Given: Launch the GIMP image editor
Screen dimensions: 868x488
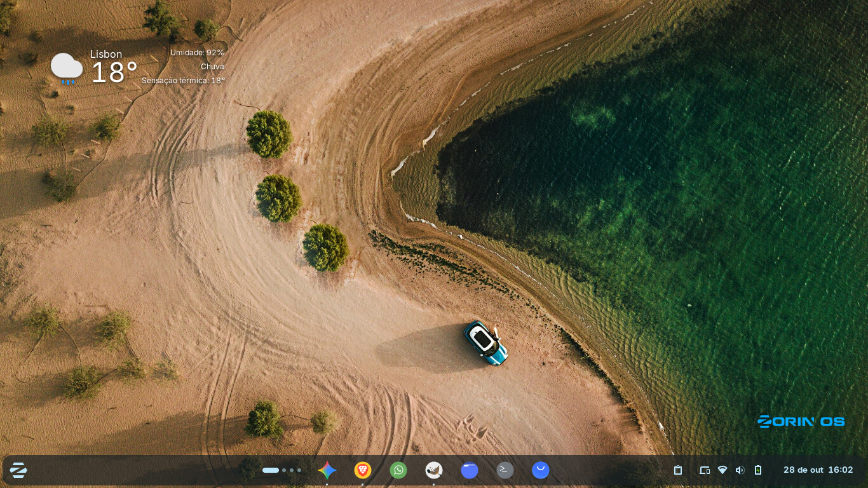Looking at the screenshot, I should (x=434, y=470).
